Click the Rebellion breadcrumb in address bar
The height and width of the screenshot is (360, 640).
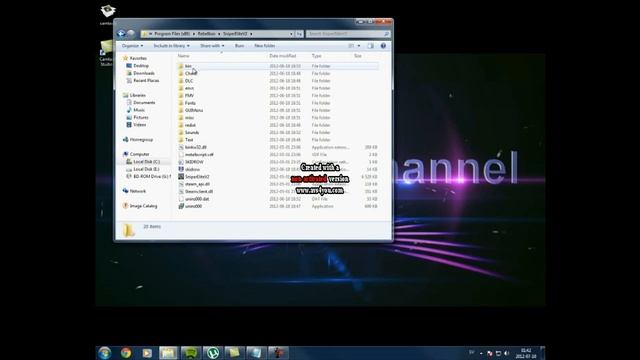pyautogui.click(x=207, y=34)
